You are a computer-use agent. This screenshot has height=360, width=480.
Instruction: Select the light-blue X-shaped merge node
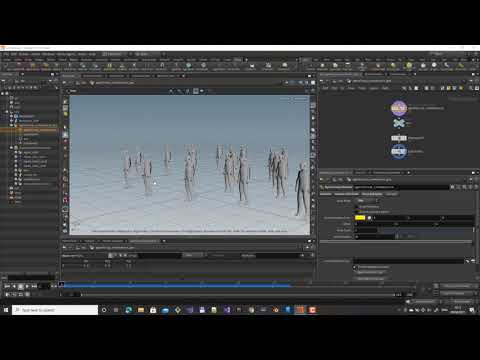(399, 123)
